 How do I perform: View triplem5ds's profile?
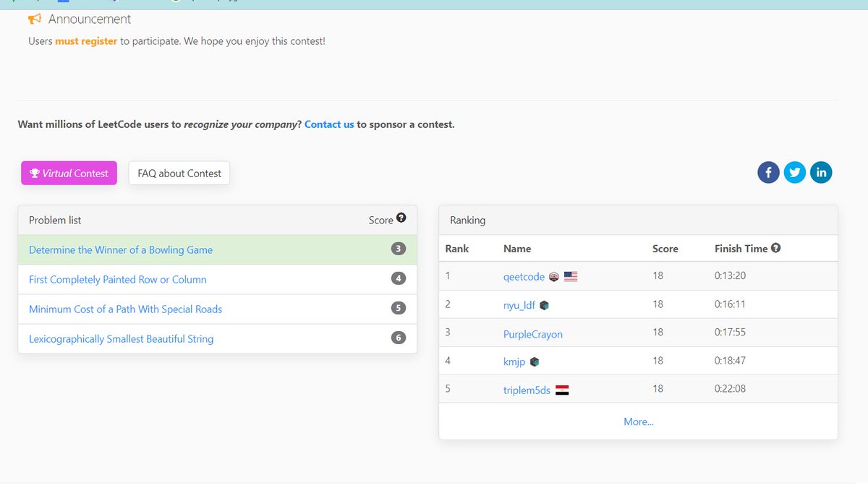pos(527,390)
